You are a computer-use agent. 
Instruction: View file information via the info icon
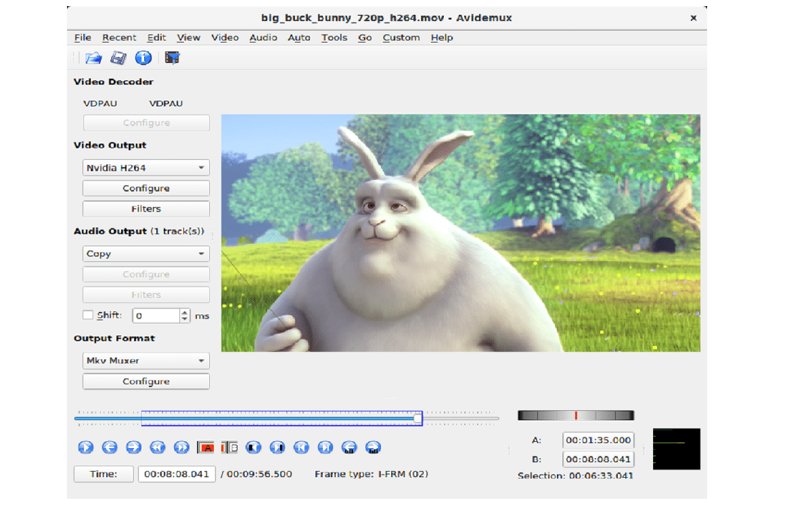(x=143, y=58)
